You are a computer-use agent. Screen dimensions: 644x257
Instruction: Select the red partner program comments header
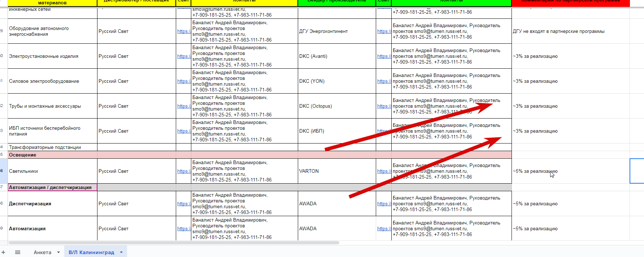click(x=571, y=3)
